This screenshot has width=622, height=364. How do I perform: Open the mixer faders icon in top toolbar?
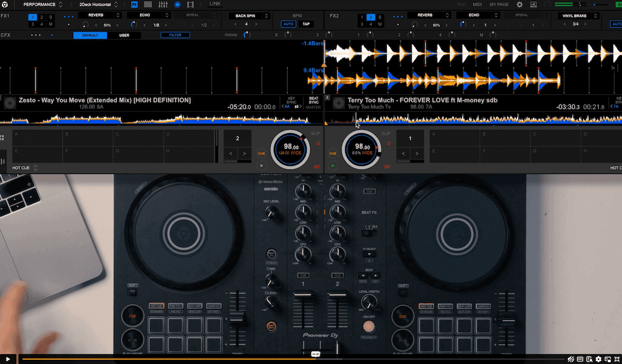pos(164,4)
